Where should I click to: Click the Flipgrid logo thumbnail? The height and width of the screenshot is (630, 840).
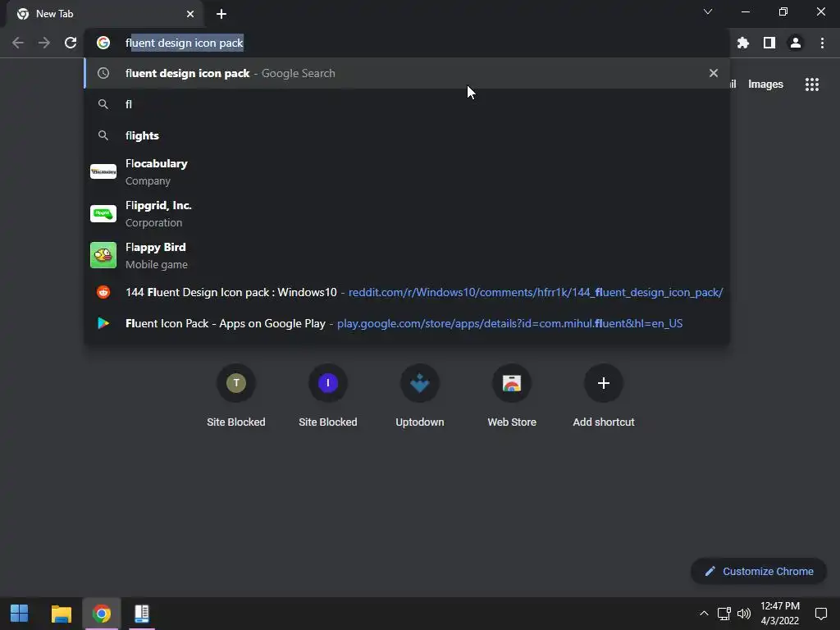103,213
